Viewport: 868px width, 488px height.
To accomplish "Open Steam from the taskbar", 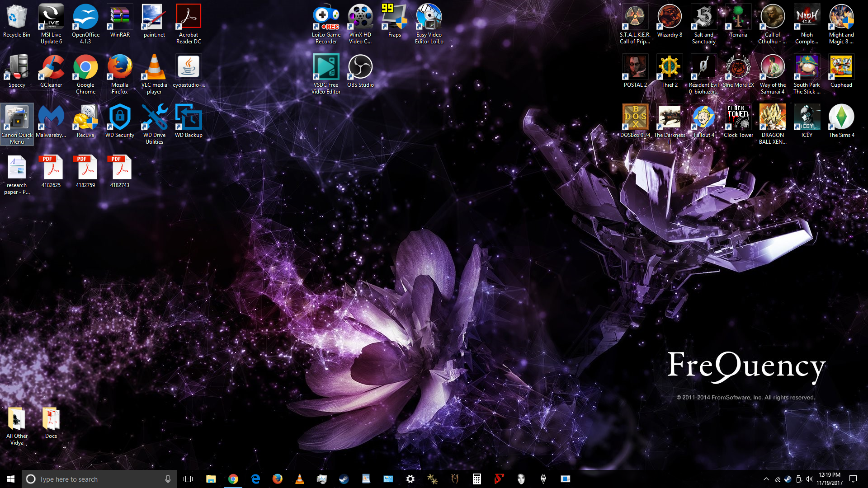I will pos(344,479).
